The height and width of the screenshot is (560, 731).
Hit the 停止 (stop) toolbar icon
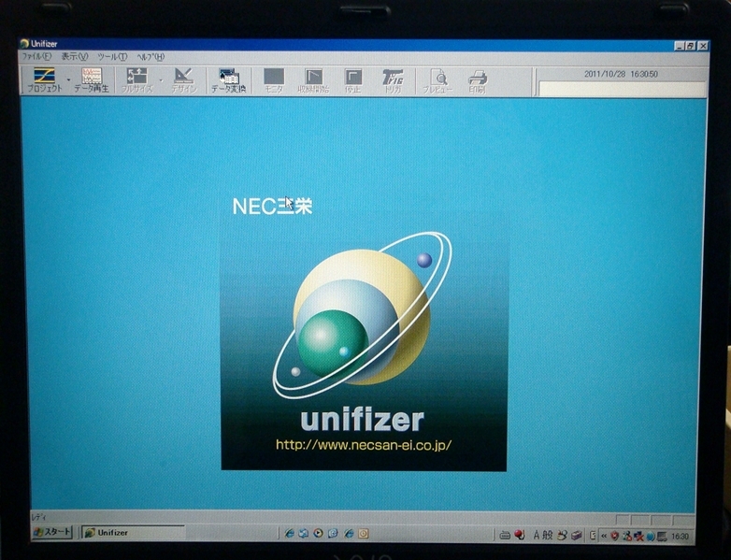[353, 80]
